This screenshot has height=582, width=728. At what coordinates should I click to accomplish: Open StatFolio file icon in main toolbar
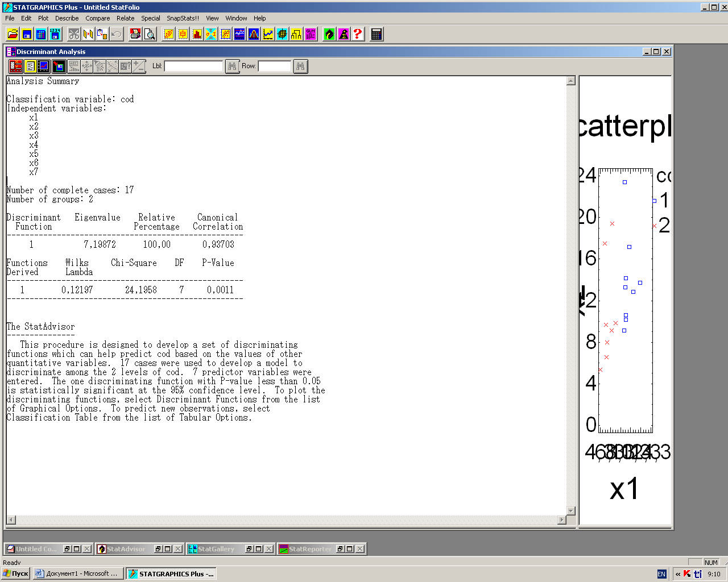tap(13, 34)
